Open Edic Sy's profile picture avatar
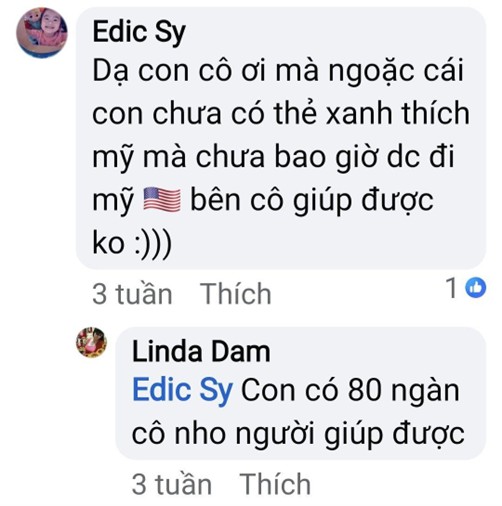The width and height of the screenshot is (502, 506). click(x=42, y=32)
